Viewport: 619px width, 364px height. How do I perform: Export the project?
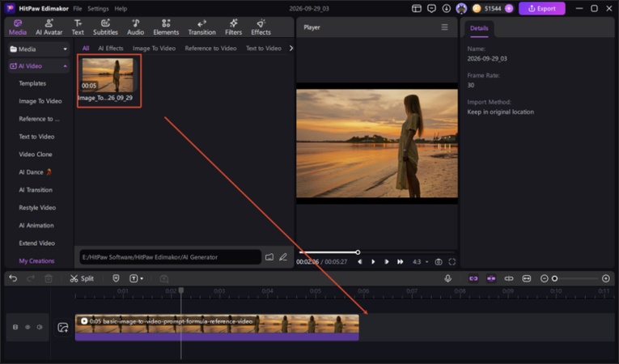541,8
